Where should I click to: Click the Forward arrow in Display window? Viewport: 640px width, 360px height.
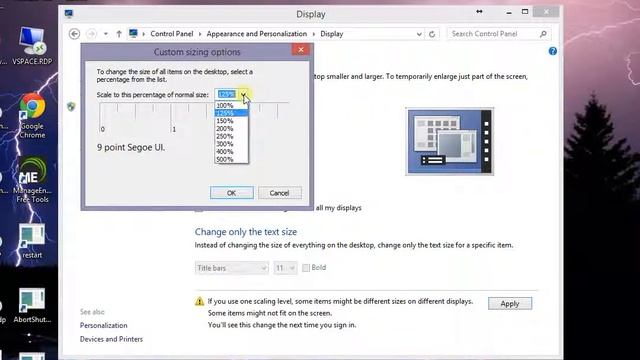[x=91, y=34]
